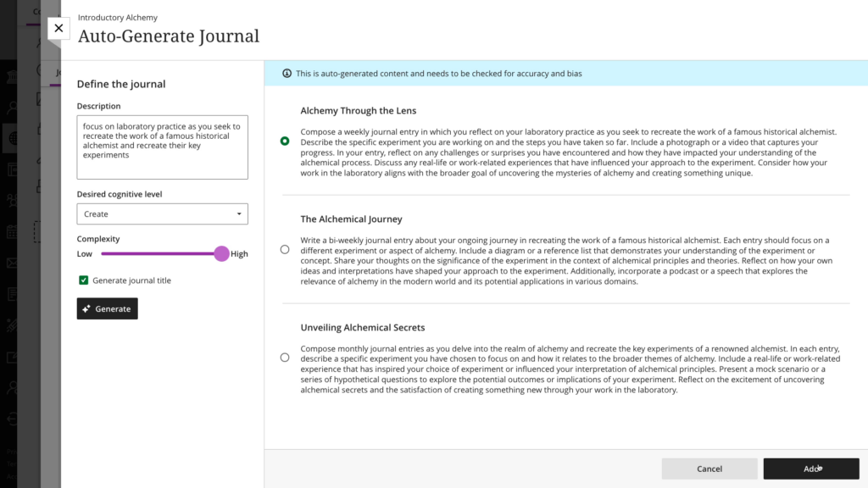Click the Generate button
This screenshot has width=868, height=488.
(108, 308)
